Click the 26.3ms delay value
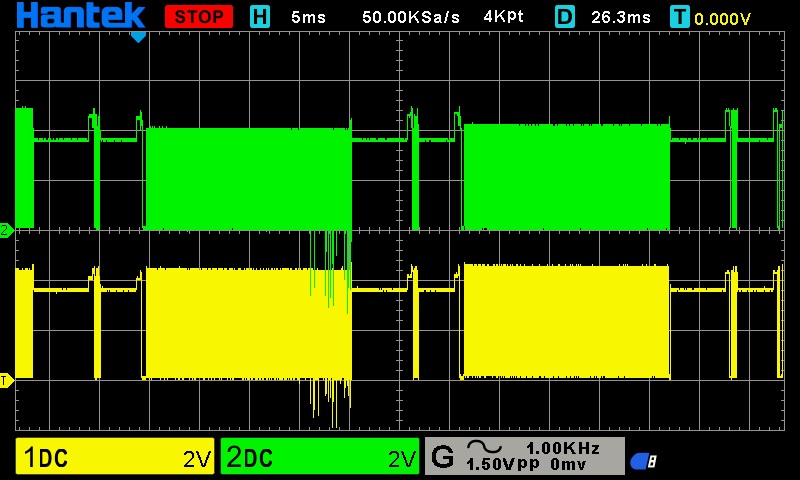Viewport: 800px width, 480px height. [x=621, y=17]
